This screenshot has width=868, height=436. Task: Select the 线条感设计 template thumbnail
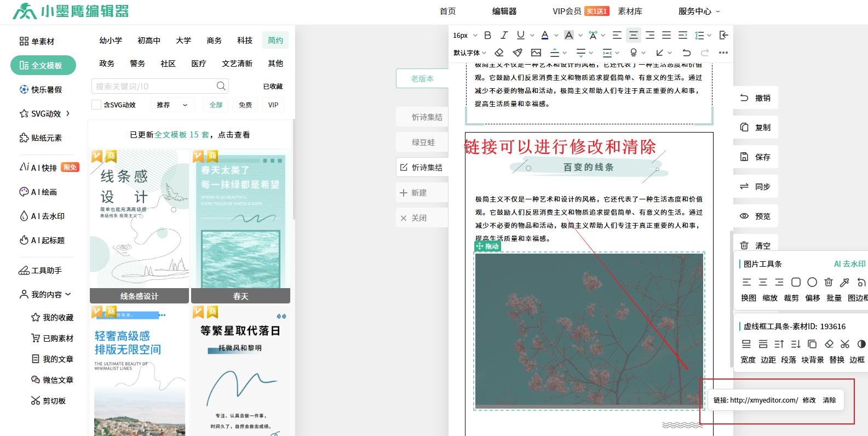pos(139,226)
